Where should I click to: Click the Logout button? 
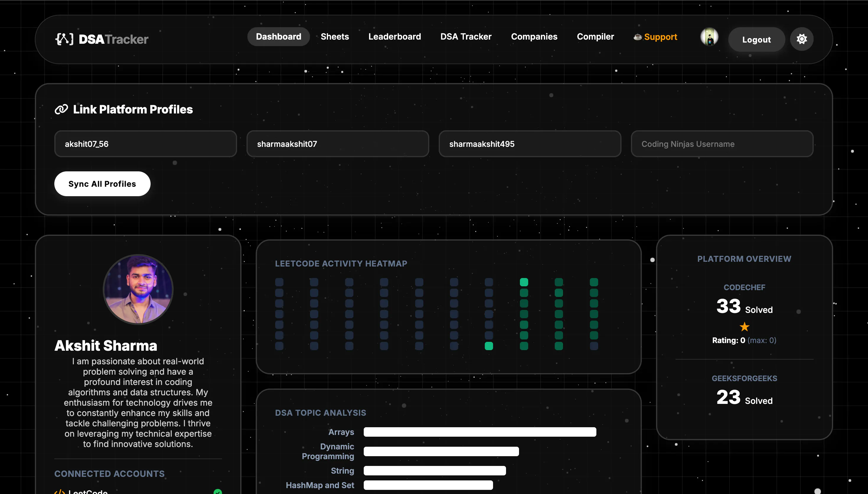tap(756, 39)
